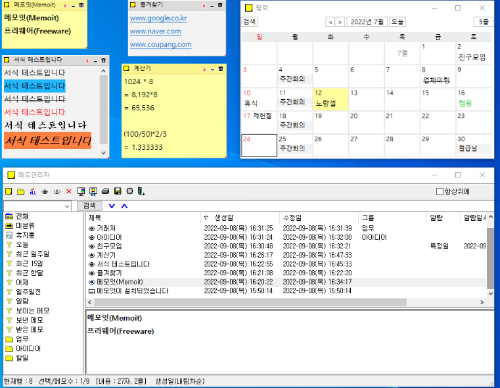Click the red X delete icon in toolbar

pyautogui.click(x=69, y=191)
